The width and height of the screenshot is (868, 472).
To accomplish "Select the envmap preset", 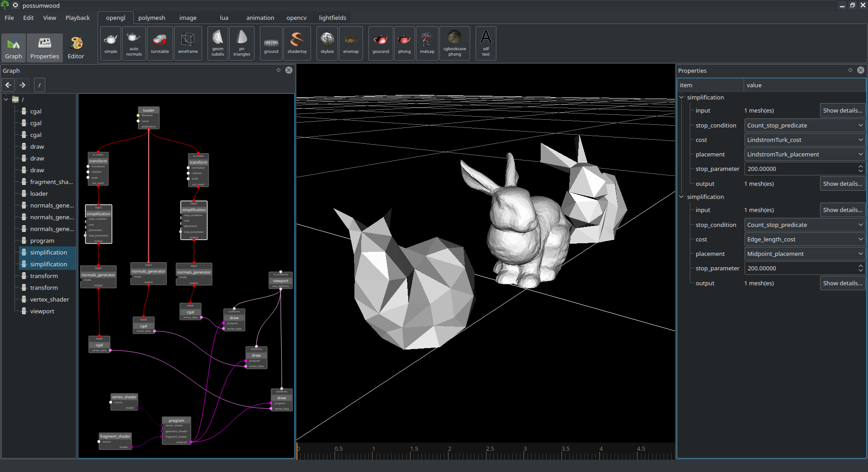I will (x=351, y=43).
